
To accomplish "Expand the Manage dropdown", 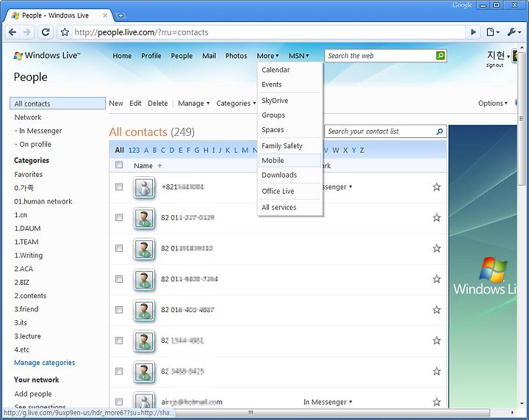I will 194,103.
